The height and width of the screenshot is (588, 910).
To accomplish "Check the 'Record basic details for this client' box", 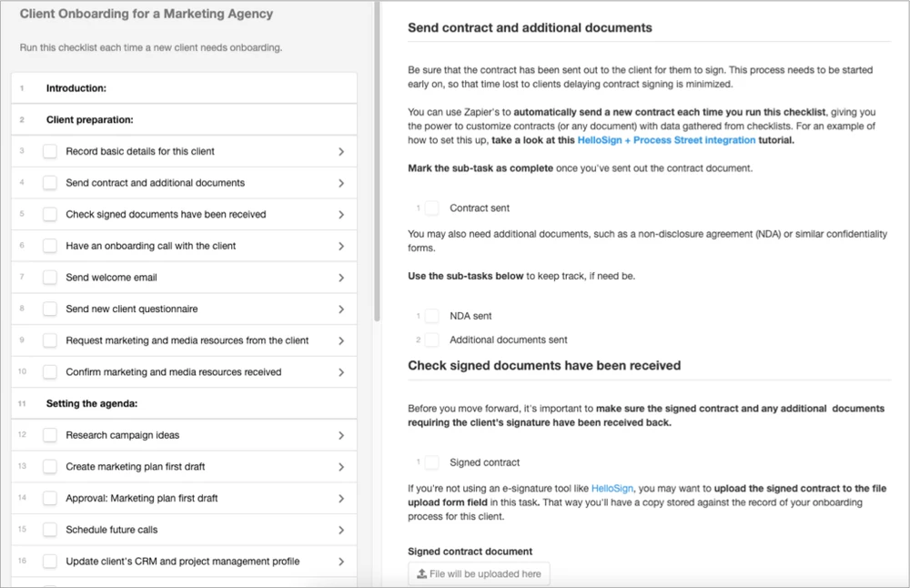I will (50, 152).
